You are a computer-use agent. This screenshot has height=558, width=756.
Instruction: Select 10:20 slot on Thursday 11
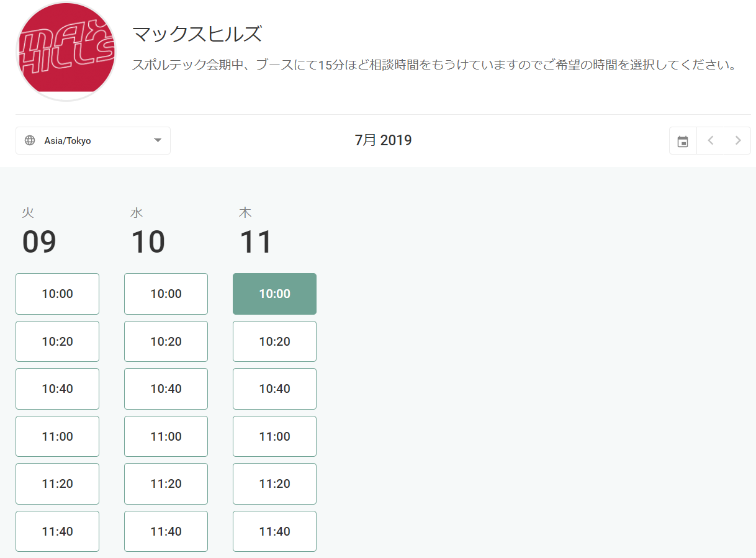(x=274, y=341)
